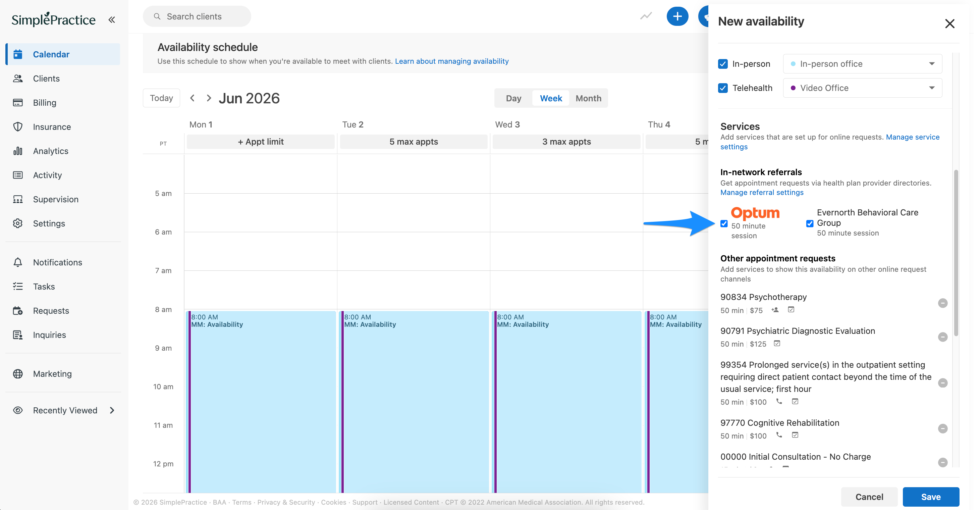Click the Requests calendar icon
980x510 pixels.
pyautogui.click(x=18, y=311)
